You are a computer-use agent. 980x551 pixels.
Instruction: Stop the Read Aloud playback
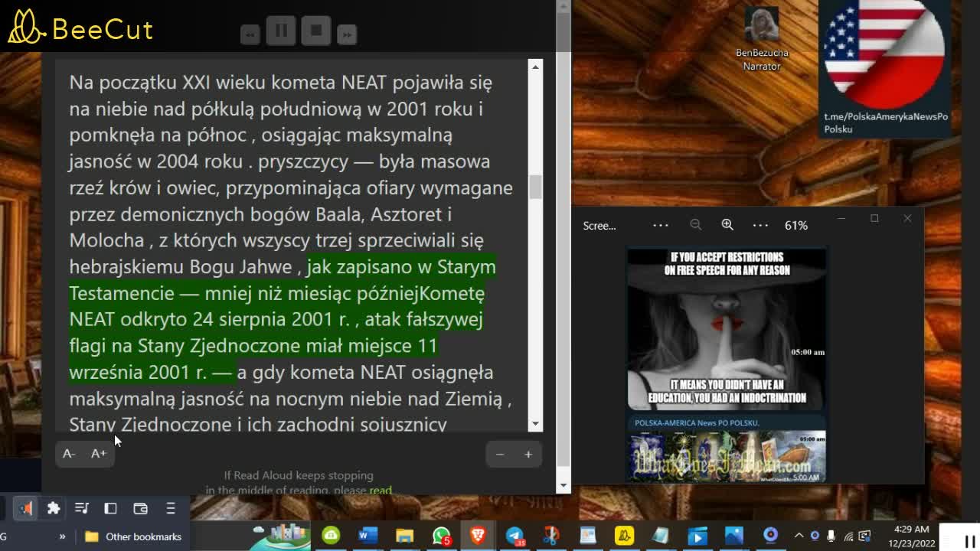click(x=316, y=31)
